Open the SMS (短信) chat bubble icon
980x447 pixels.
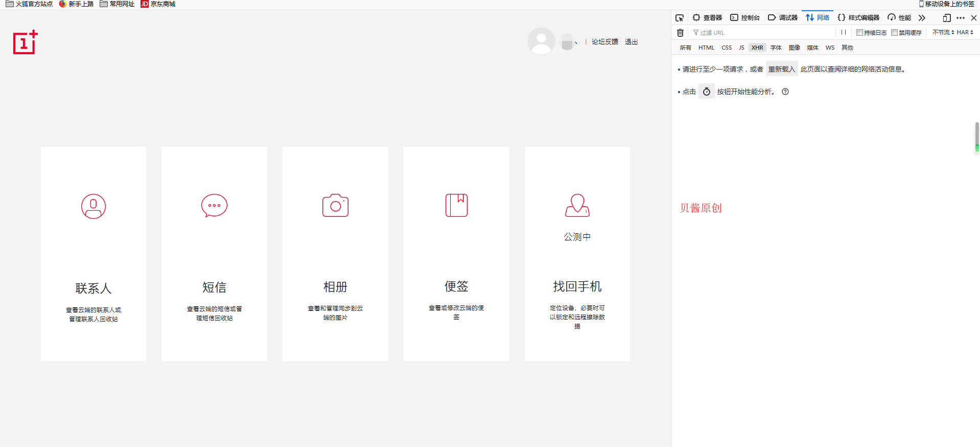pyautogui.click(x=214, y=206)
